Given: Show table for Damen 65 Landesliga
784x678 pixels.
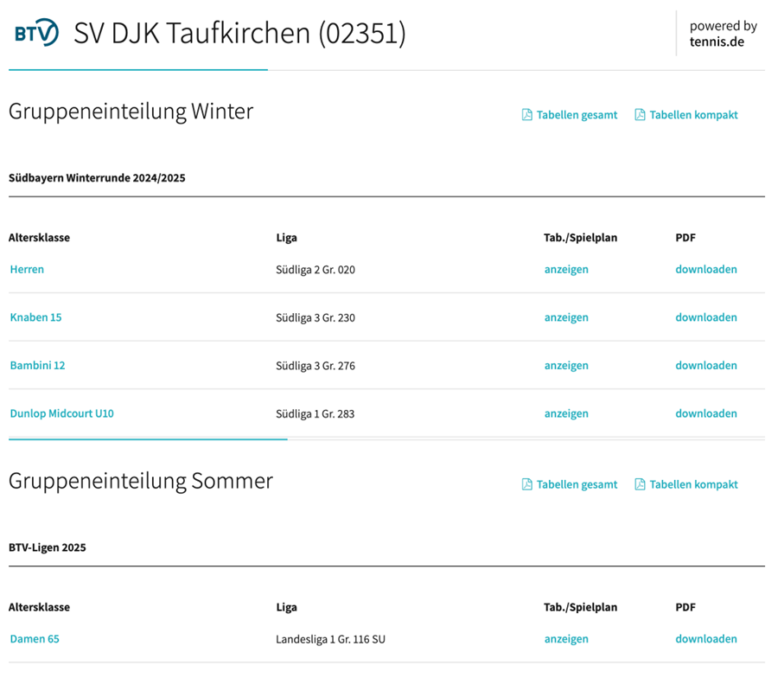Looking at the screenshot, I should point(566,639).
